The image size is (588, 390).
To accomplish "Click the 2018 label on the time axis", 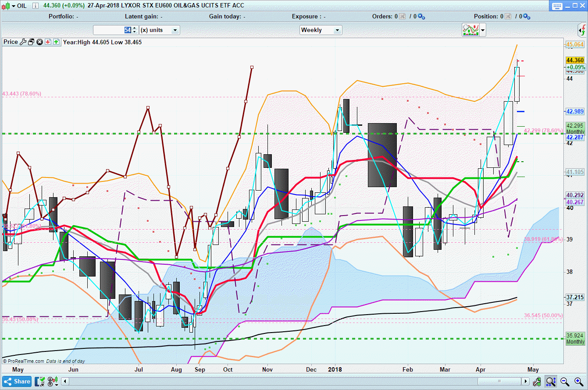I will [x=334, y=369].
